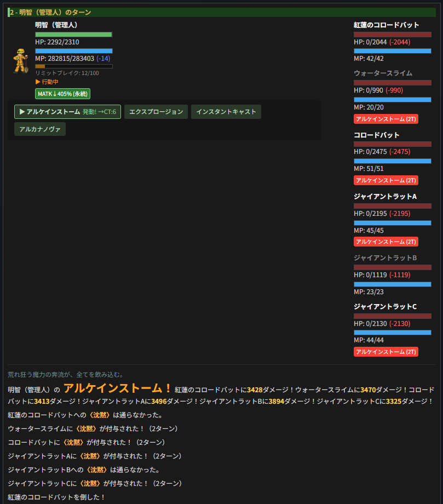The height and width of the screenshot is (504, 443).
Task: Click the large orange アルケインストーム！ log text
Action: pos(117,388)
